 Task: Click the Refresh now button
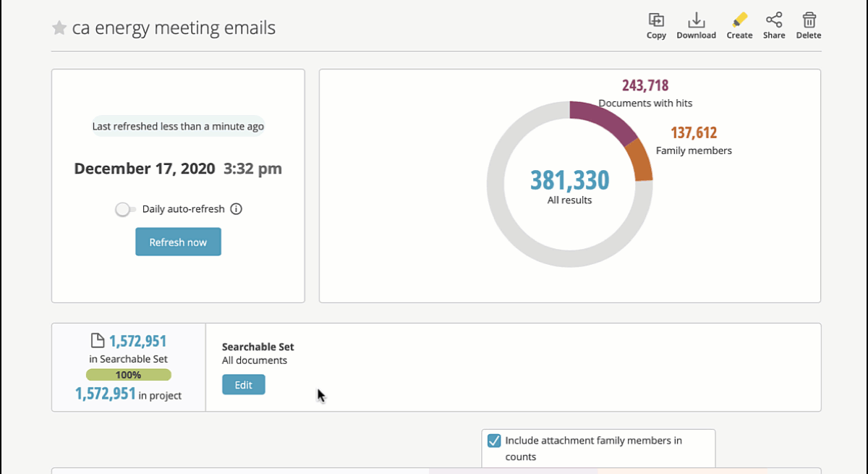178,241
